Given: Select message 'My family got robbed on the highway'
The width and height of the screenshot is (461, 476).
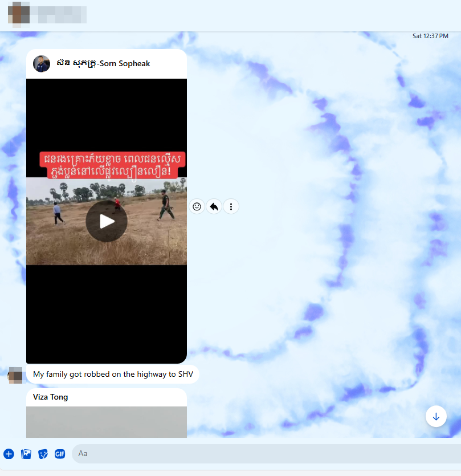Looking at the screenshot, I should coord(113,375).
